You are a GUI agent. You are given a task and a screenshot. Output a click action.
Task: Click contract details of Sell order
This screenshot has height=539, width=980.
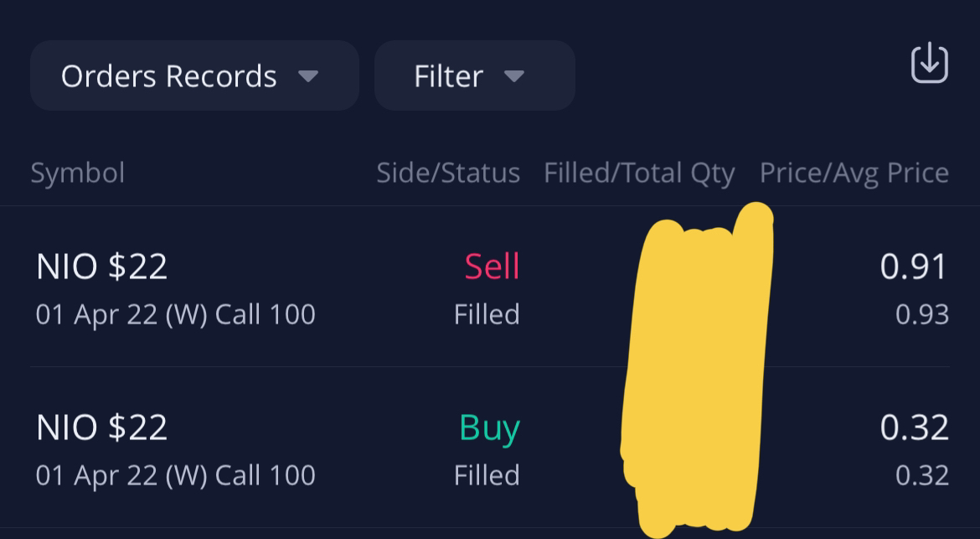tap(176, 314)
